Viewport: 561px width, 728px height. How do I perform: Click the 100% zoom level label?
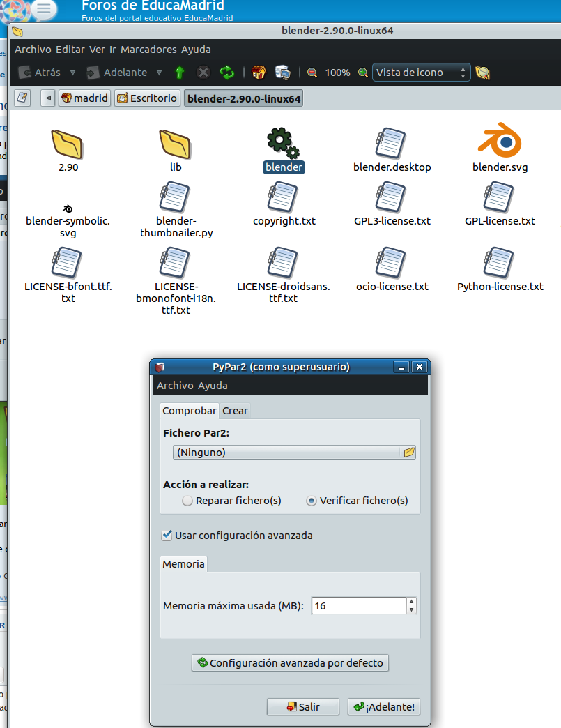pos(337,73)
